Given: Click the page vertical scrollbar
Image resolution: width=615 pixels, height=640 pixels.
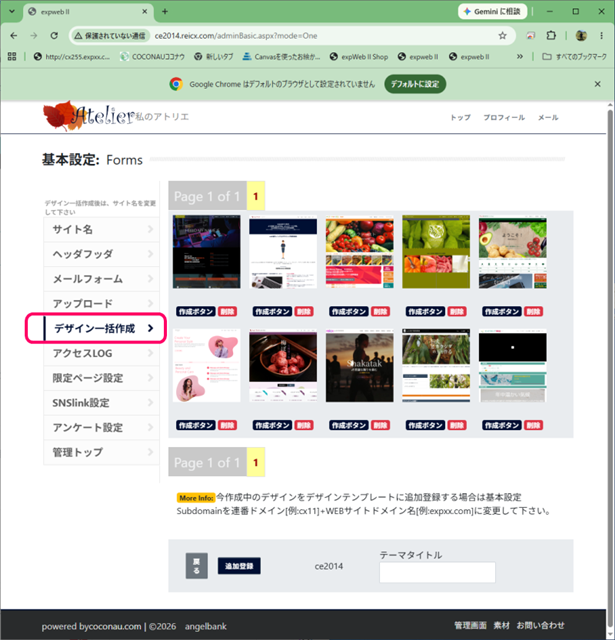Looking at the screenshot, I should 611,367.
